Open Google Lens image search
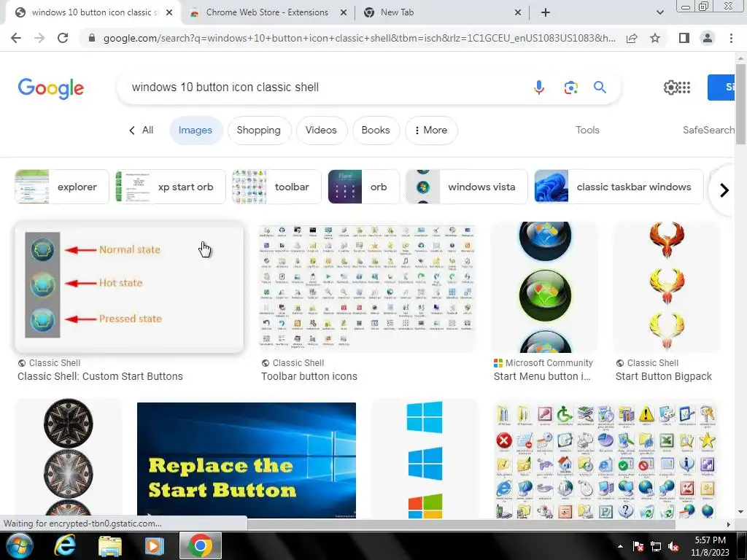The width and height of the screenshot is (747, 560). (570, 87)
